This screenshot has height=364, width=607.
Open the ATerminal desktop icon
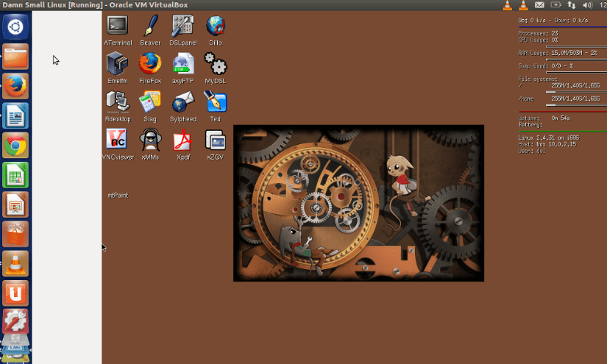[117, 26]
